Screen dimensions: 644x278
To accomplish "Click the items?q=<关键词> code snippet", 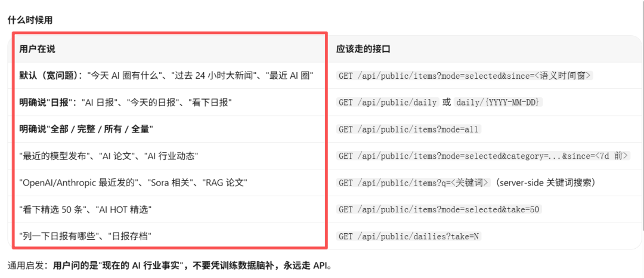I will click(x=414, y=183).
